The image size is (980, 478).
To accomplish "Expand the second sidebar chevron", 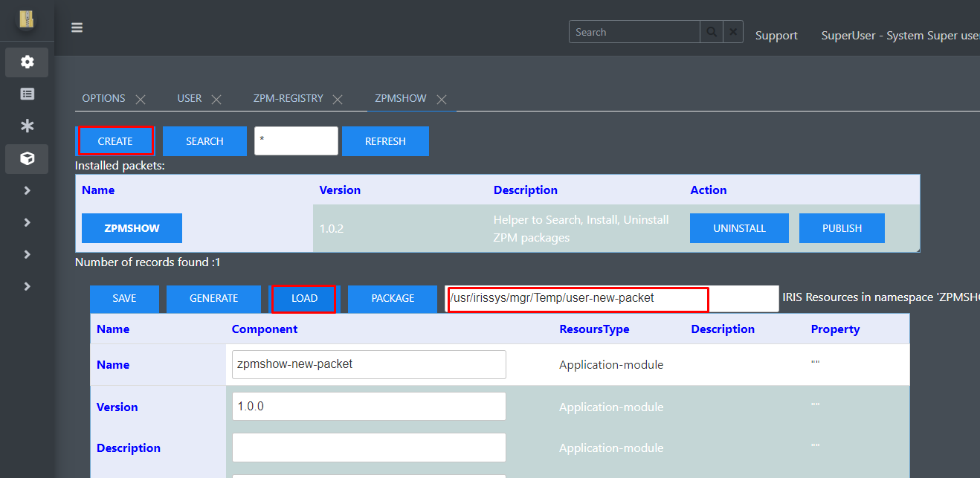I will click(x=27, y=222).
